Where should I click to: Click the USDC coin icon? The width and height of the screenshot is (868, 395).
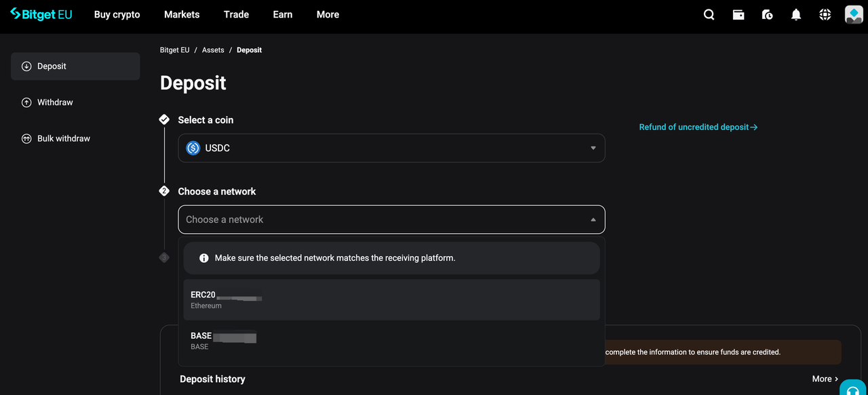point(193,148)
